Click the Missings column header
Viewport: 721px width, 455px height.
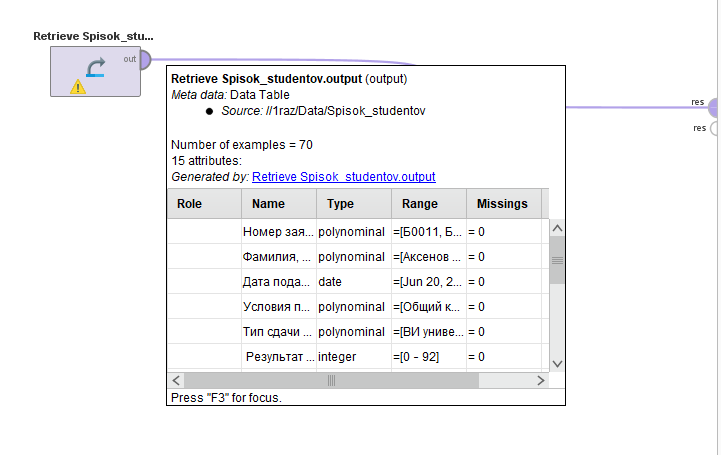(x=504, y=204)
